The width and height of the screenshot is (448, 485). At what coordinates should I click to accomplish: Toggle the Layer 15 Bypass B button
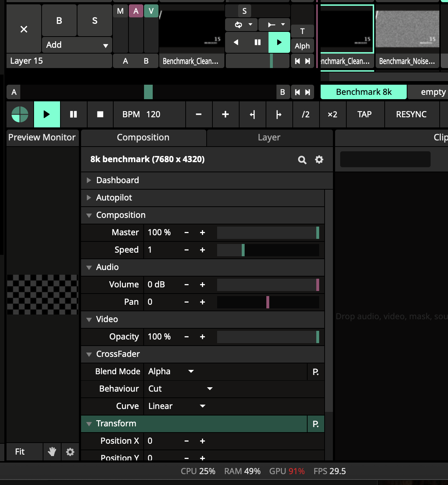[x=59, y=21]
